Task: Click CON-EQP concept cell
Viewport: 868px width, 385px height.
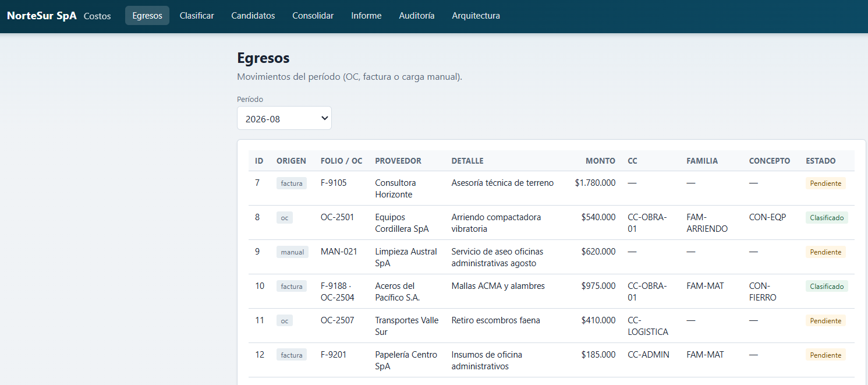Action: [x=767, y=217]
